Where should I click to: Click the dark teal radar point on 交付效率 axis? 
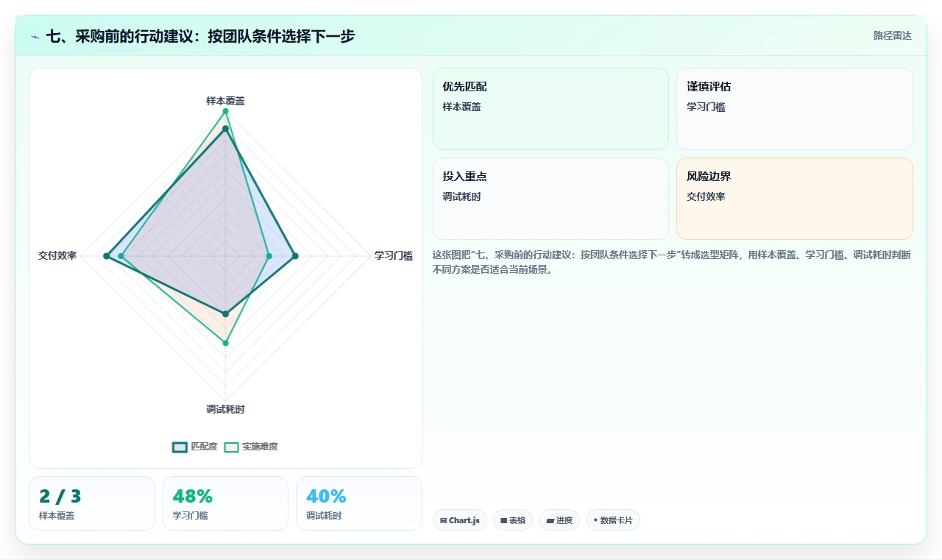106,256
